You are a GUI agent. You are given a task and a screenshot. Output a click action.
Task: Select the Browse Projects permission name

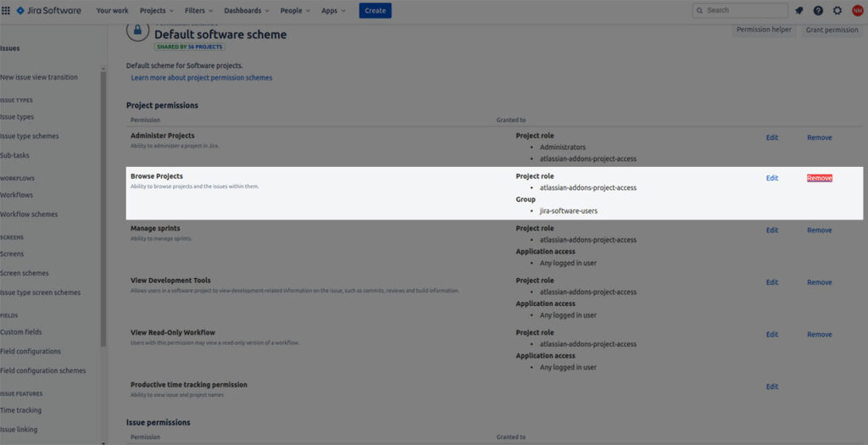click(x=157, y=176)
